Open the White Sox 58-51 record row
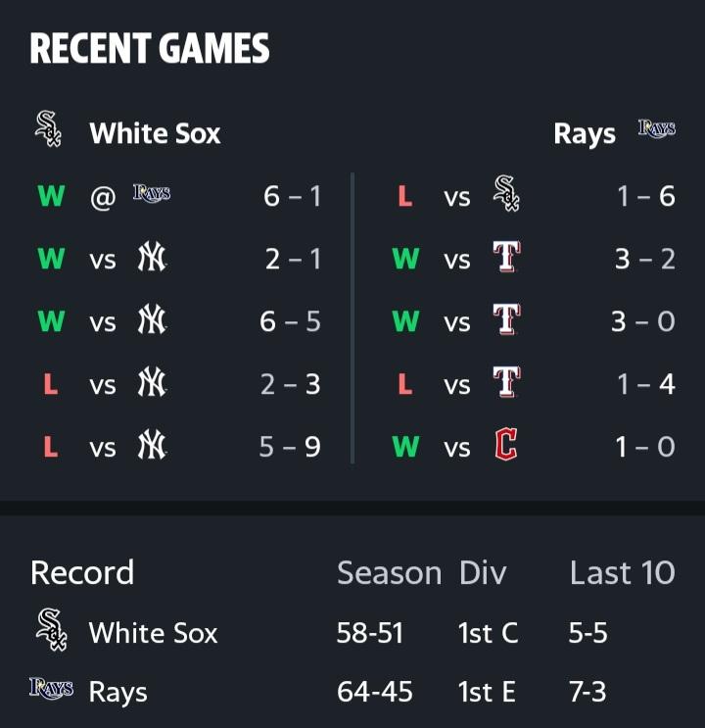 [x=352, y=632]
